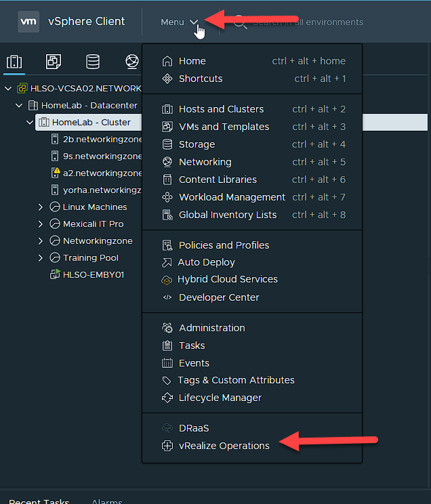Image resolution: width=431 pixels, height=504 pixels.
Task: Select the HomeLab - Cluster tree item
Action: (x=91, y=123)
